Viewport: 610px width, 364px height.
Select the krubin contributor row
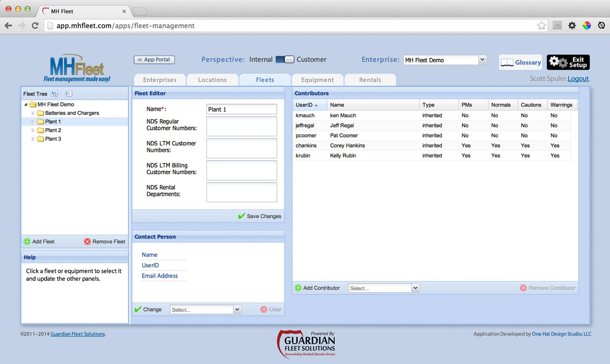pos(432,156)
